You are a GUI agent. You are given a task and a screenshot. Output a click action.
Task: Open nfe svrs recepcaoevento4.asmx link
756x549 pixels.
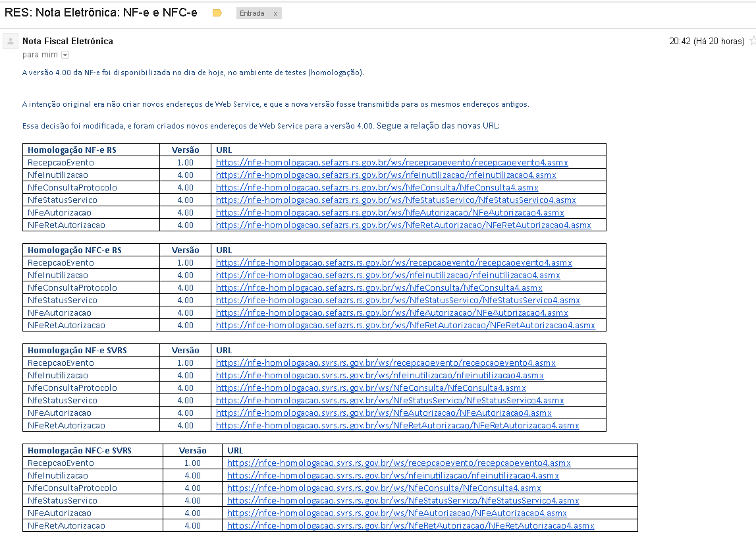point(386,363)
